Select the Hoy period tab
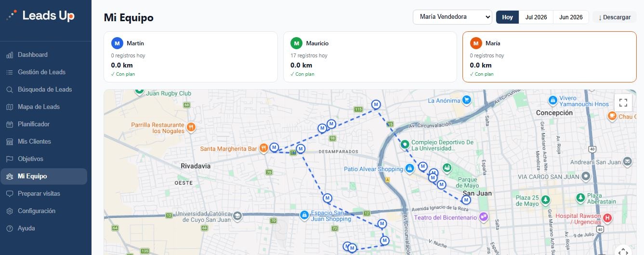This screenshot has width=644, height=255. point(508,17)
